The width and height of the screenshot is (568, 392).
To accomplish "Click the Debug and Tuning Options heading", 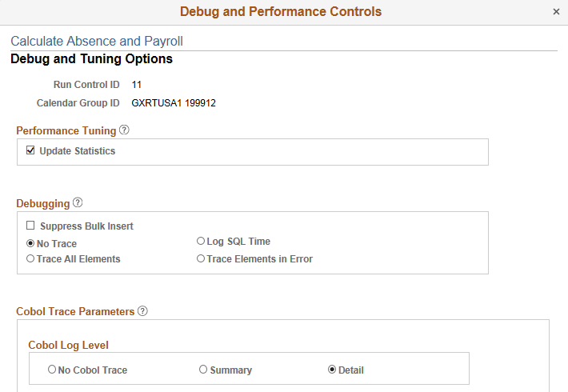I will point(91,59).
